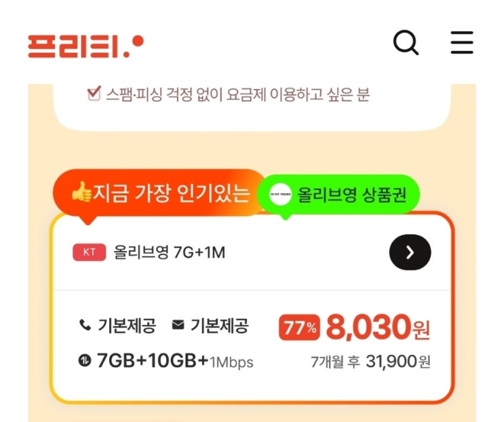The width and height of the screenshot is (504, 422).
Task: Select the 지금 가장 인기있는 badge
Action: 159,193
